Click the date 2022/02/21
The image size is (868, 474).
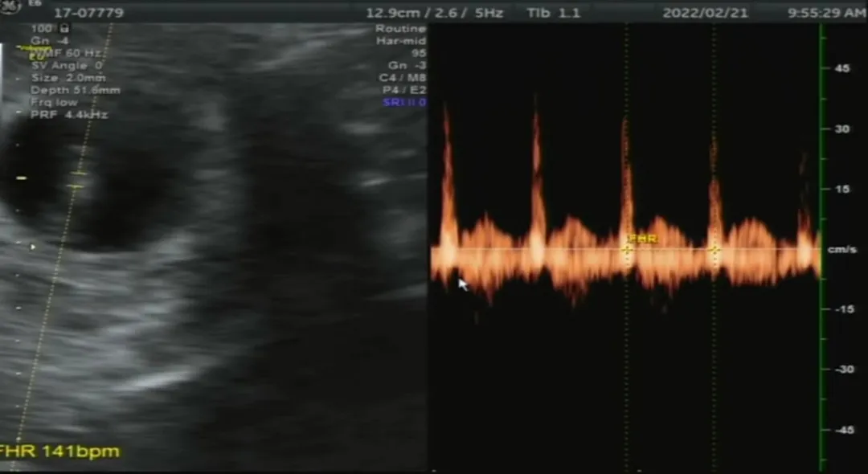pos(706,13)
